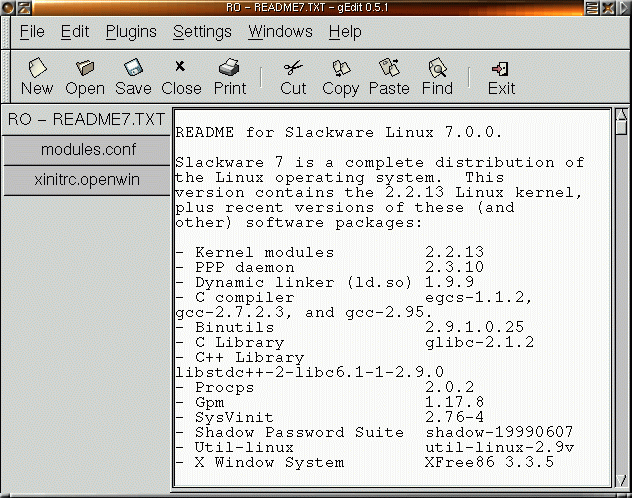
Task: Click the 'Binutils' text line
Action: point(235,327)
